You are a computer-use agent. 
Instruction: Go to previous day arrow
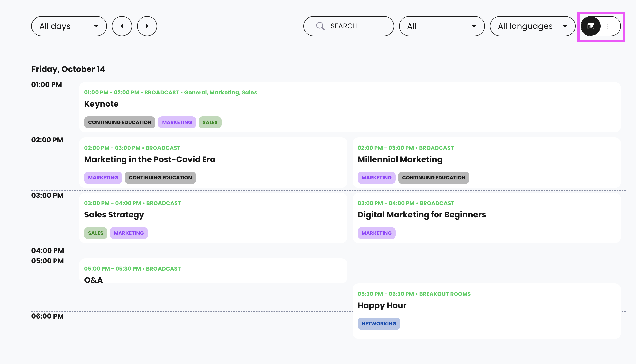point(122,26)
